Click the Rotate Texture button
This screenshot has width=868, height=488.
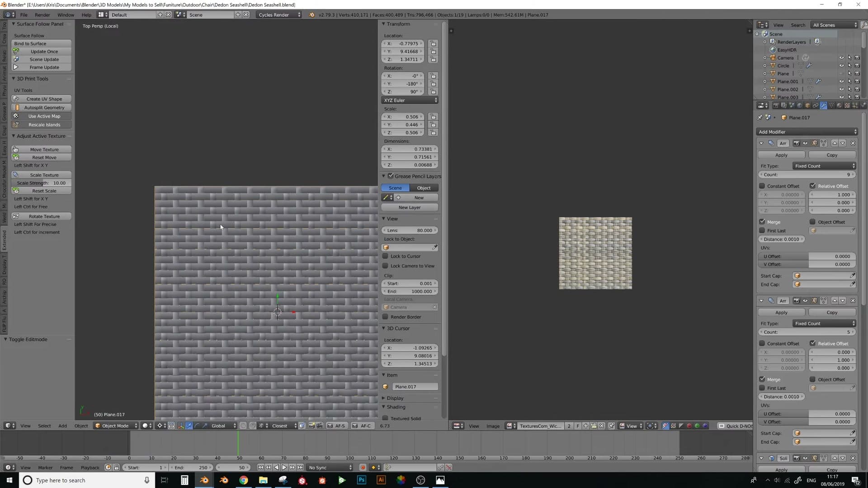pos(41,216)
